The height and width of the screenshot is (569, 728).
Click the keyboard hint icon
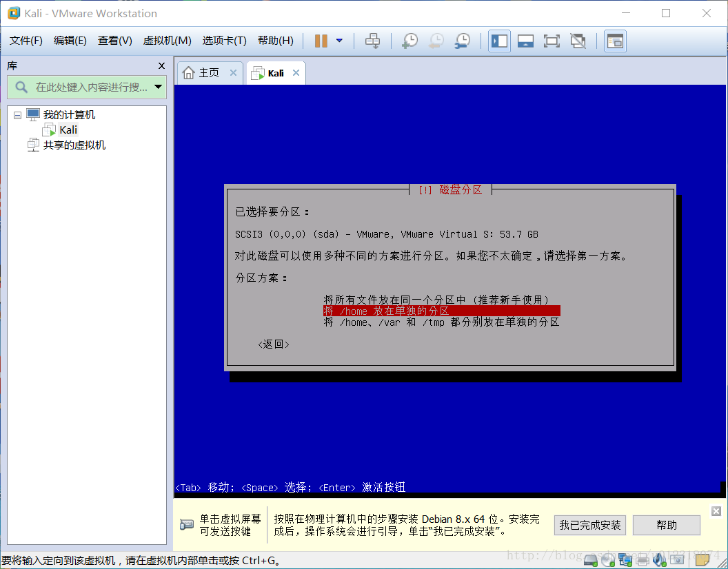coord(186,525)
